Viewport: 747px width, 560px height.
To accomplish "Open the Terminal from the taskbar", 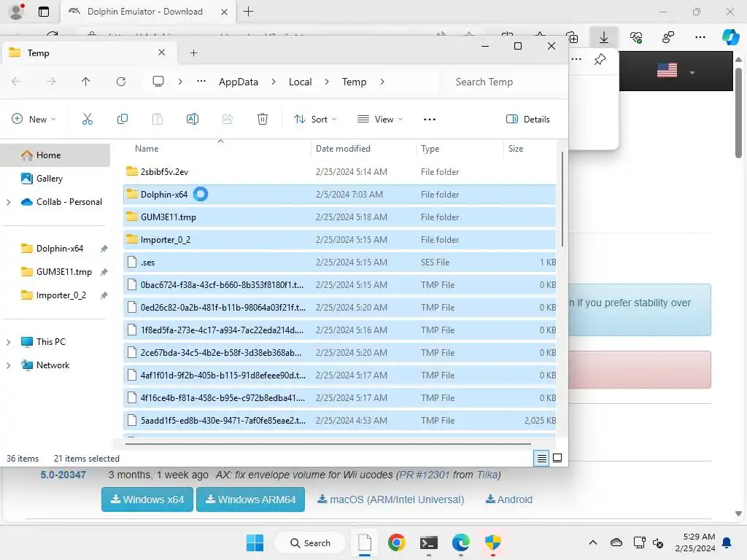I will point(429,542).
